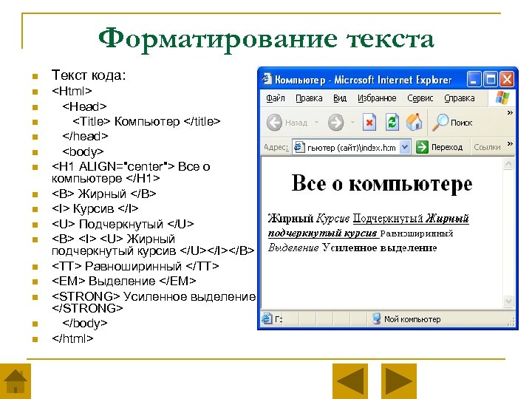Screen dimensions: 532x399
Task: Click the underlined word 'Подчеркнутый'
Action: [388, 219]
